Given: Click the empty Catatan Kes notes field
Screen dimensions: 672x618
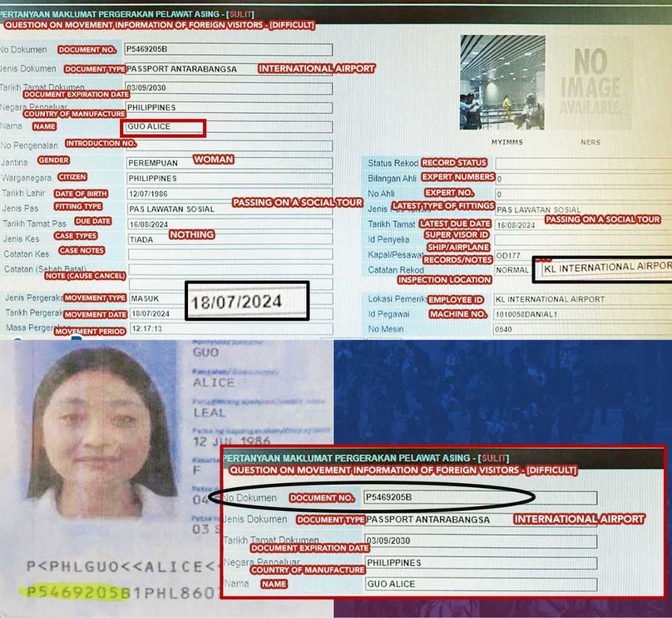Looking at the screenshot, I should coord(229,254).
